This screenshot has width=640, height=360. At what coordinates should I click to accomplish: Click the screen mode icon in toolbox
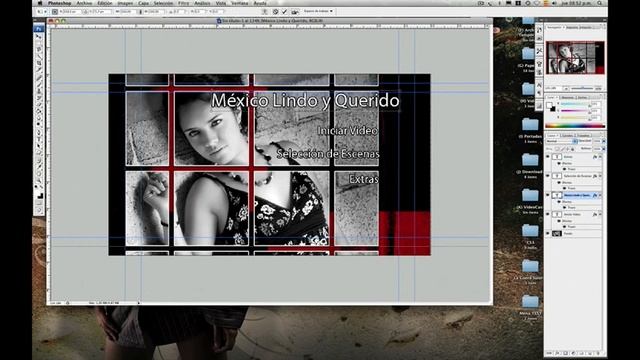tap(39, 211)
